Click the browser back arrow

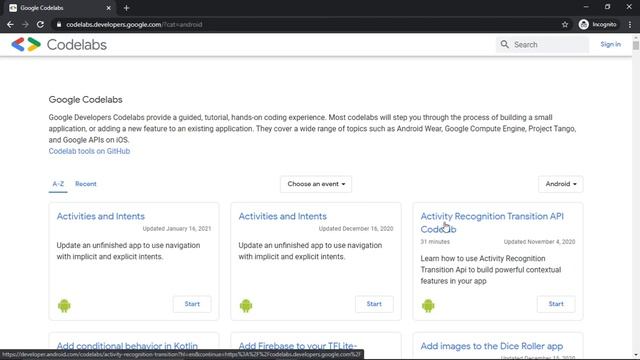[x=10, y=24]
